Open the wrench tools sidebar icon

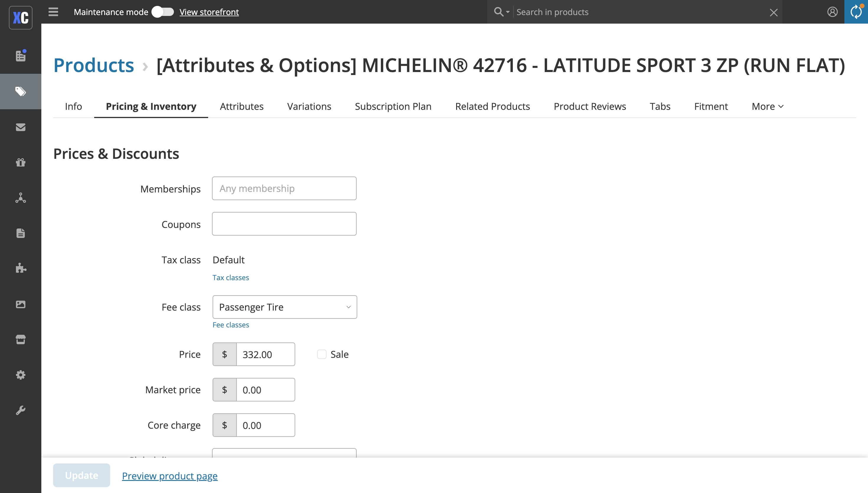[x=21, y=410]
